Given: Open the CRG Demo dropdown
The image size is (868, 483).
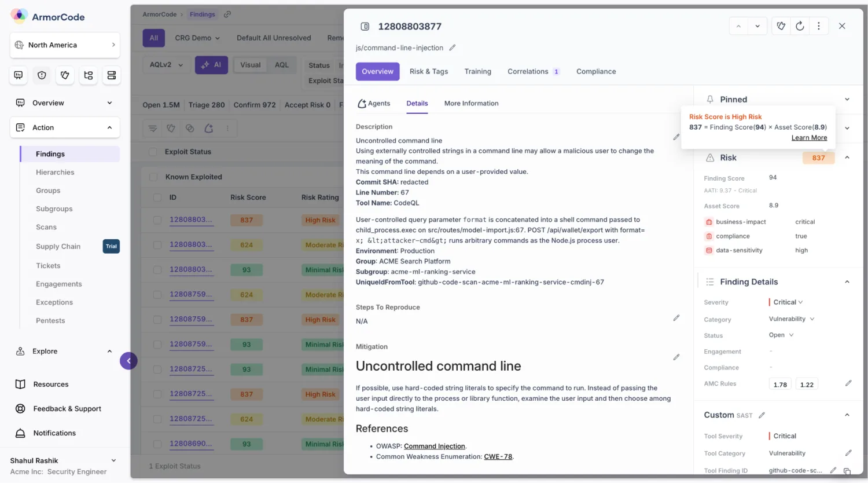Looking at the screenshot, I should pos(197,38).
